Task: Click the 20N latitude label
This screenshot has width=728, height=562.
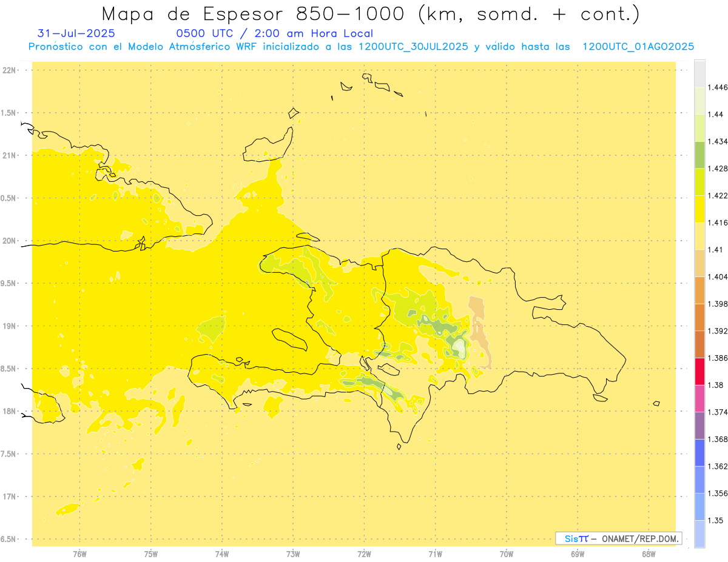Action: (x=10, y=241)
